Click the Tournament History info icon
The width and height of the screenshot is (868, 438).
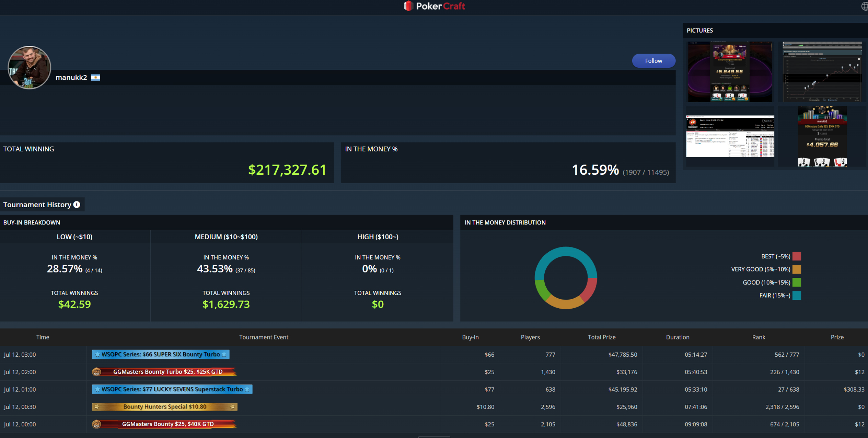pos(77,205)
